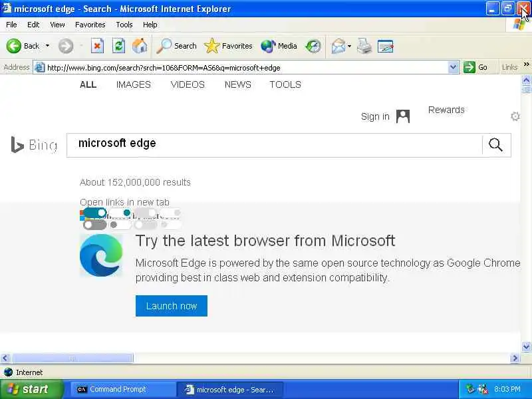The width and height of the screenshot is (532, 399).
Task: Toggle the Open links in new tab switch
Action: pyautogui.click(x=94, y=213)
